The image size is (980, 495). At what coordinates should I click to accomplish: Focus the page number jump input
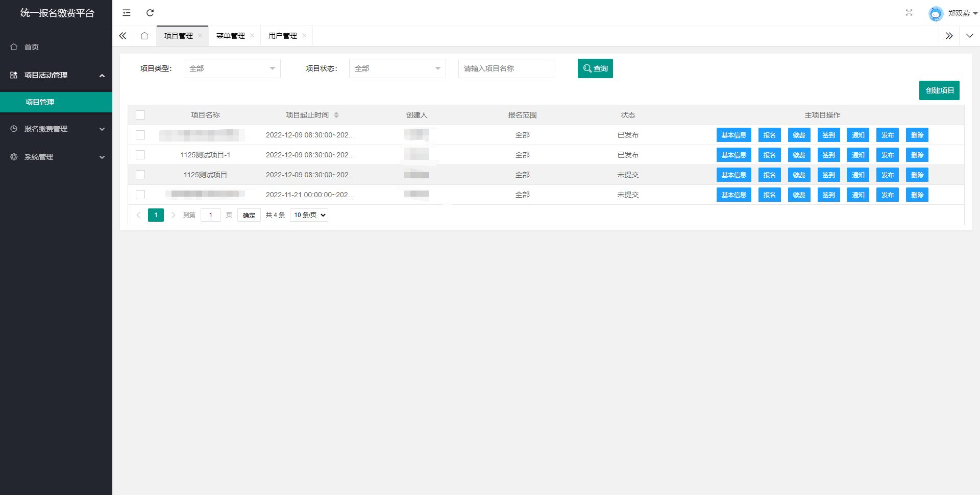pos(211,215)
